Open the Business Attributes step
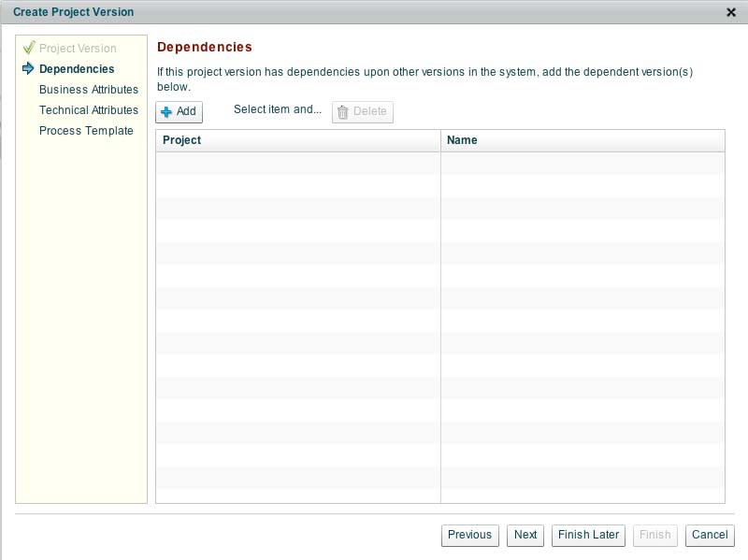 [x=89, y=90]
